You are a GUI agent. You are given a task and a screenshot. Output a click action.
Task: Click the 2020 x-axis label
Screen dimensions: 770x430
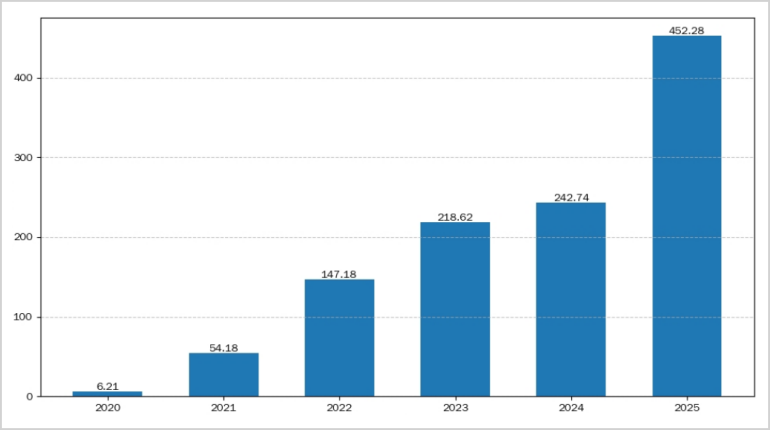107,408
